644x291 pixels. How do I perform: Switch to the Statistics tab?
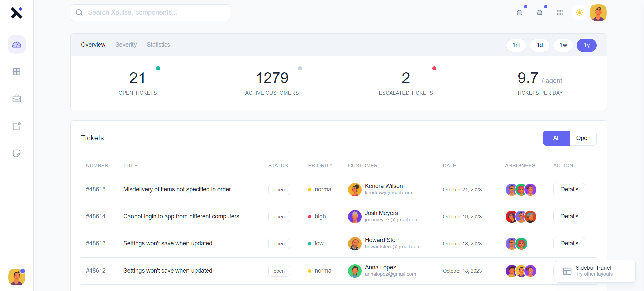tap(158, 45)
